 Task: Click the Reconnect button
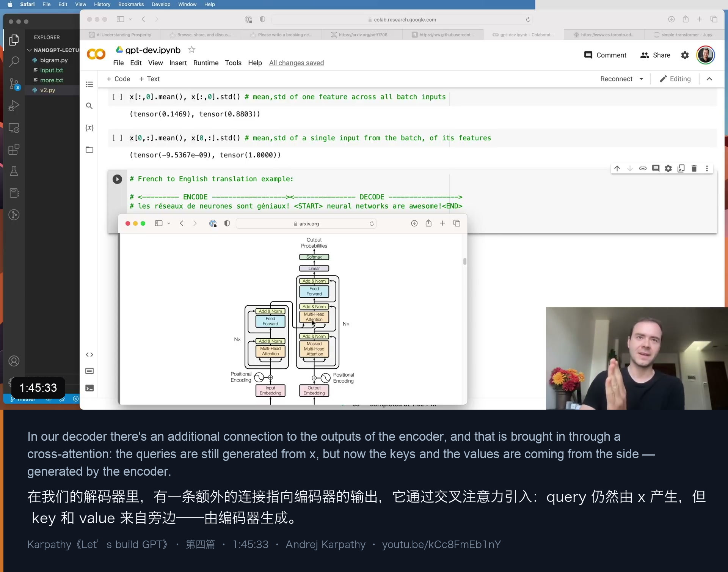click(616, 79)
